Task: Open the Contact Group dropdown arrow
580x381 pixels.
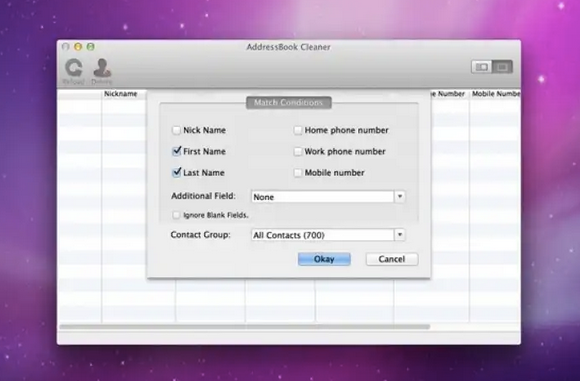Action: [400, 235]
